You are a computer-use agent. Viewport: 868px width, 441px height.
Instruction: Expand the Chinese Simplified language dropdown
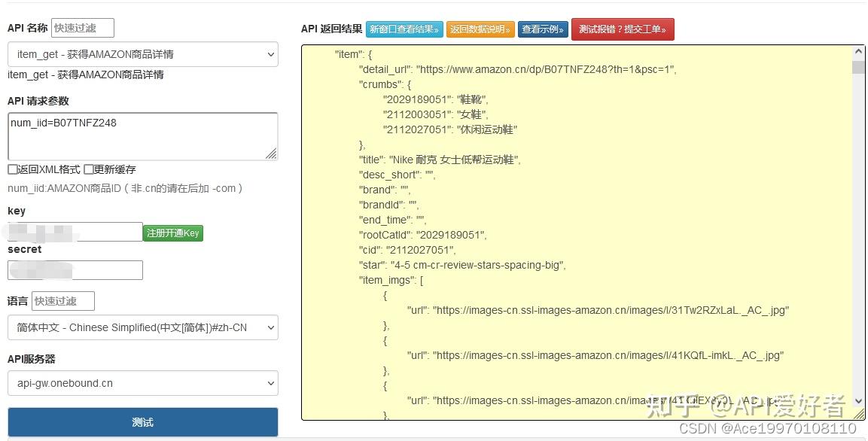tap(142, 327)
